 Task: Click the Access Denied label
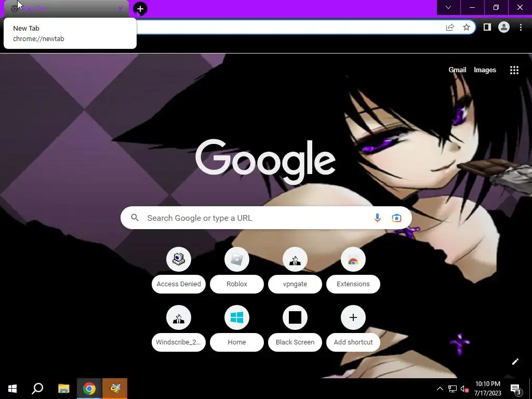(x=179, y=284)
